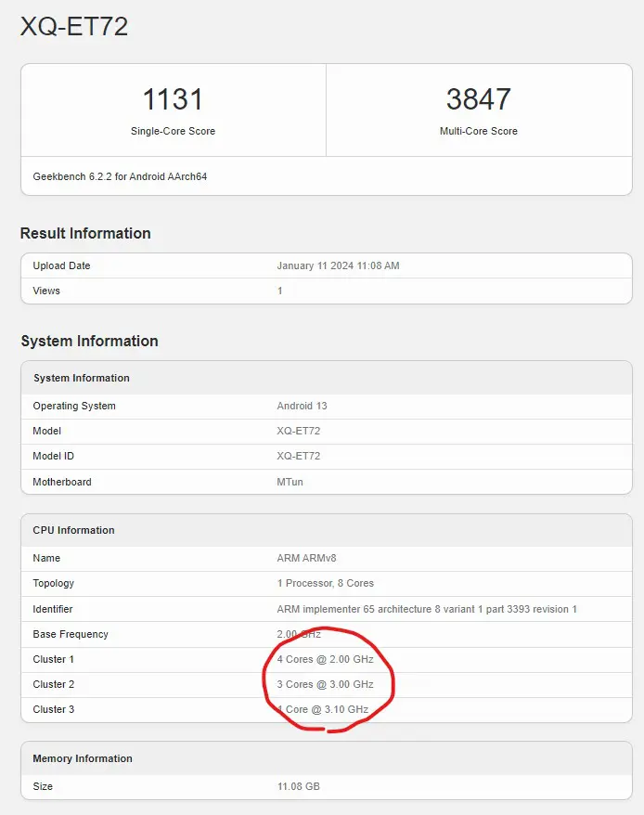
Task: Click the Cluster 2 row label
Action: click(x=54, y=684)
